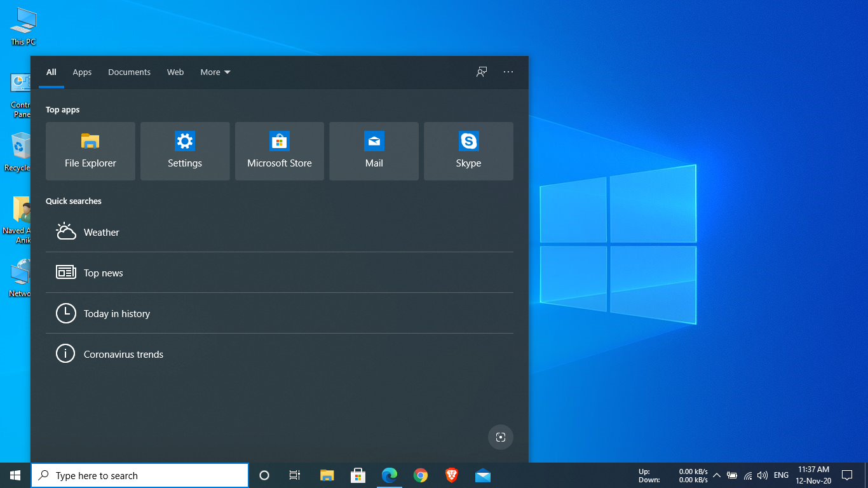The width and height of the screenshot is (868, 488).
Task: Click the Type here to search box
Action: pos(140,475)
